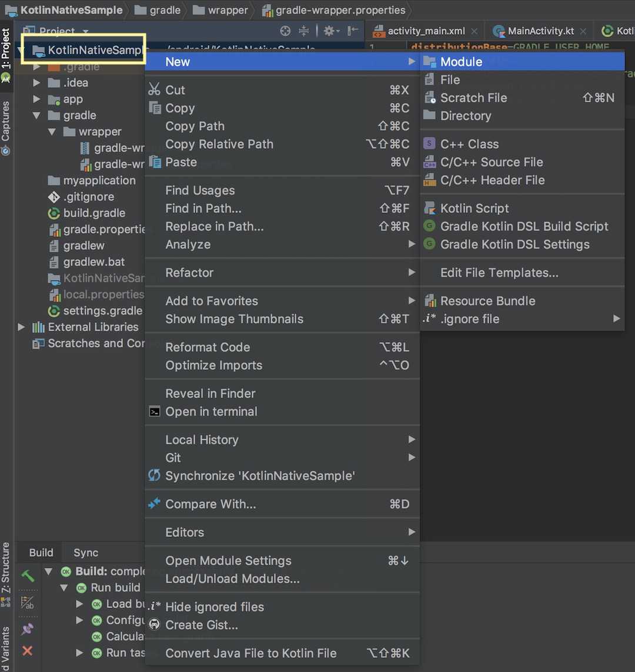
Task: Click the hammer build icon in Build panel
Action: [28, 576]
